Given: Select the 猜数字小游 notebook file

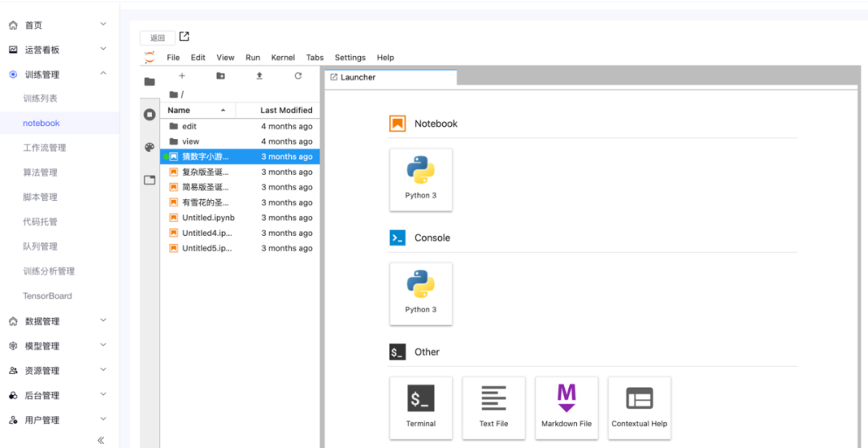Looking at the screenshot, I should [x=240, y=157].
